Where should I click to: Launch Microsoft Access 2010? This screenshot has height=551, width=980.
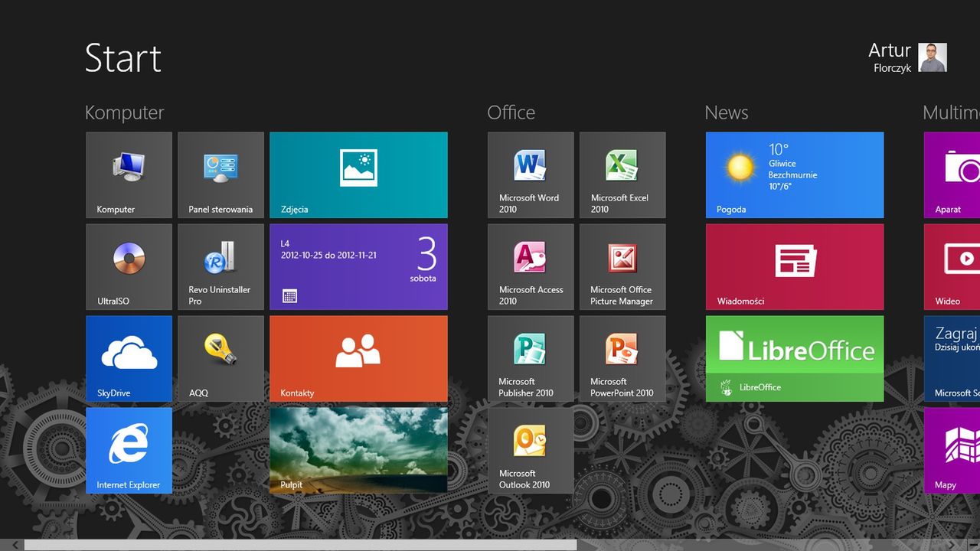coord(531,267)
